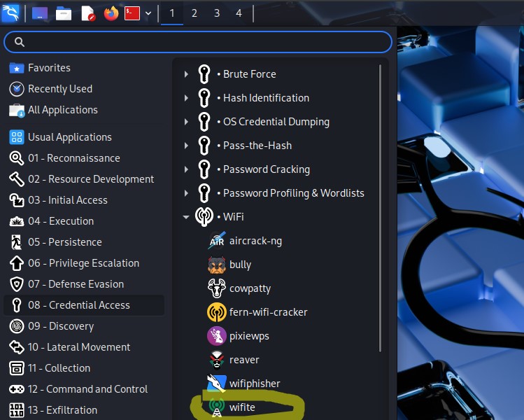Open 06 - Privilege Escalation category
The width and height of the screenshot is (524, 420).
[x=83, y=263]
